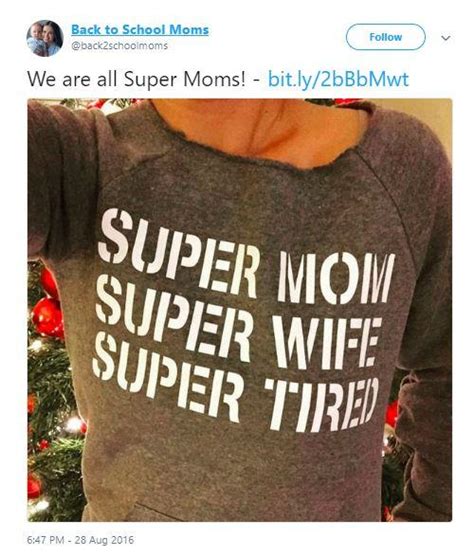This screenshot has width=474, height=556.
Task: Follow the Back to School Moms account
Action: click(385, 37)
